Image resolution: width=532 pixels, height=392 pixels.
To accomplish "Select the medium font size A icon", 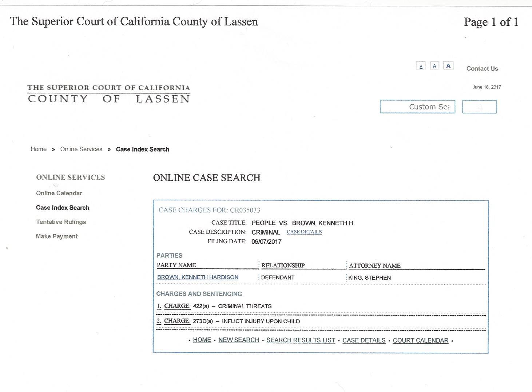I will (x=434, y=66).
